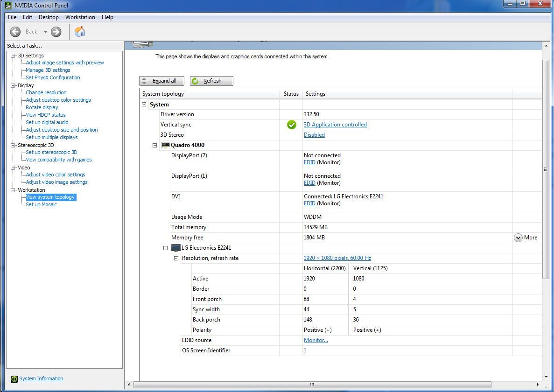Open the Edit menu
This screenshot has height=392, width=554.
coord(27,17)
